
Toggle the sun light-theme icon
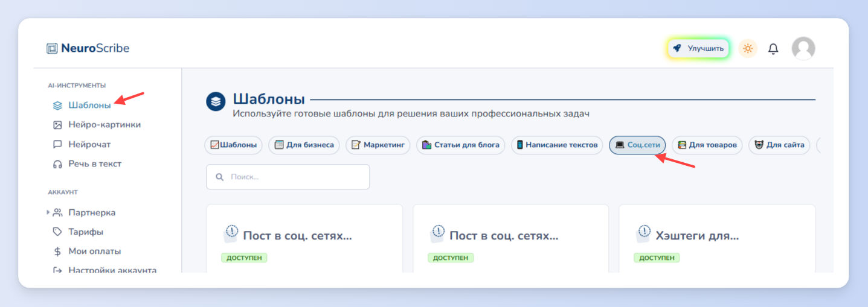[x=748, y=48]
